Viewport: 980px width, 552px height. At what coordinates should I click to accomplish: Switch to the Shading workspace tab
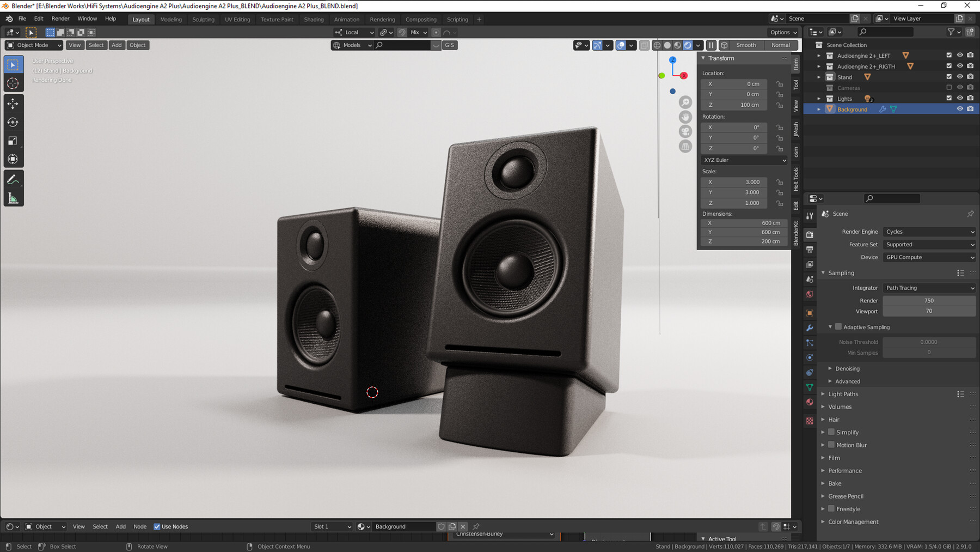click(314, 19)
